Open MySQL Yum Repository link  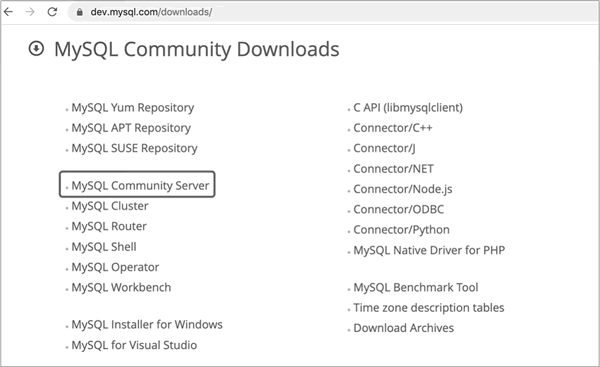click(132, 108)
